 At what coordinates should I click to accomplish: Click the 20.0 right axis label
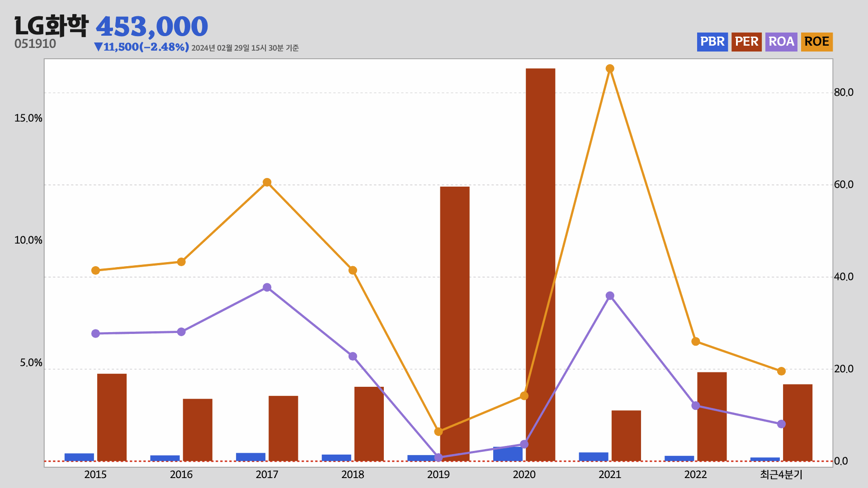(844, 369)
